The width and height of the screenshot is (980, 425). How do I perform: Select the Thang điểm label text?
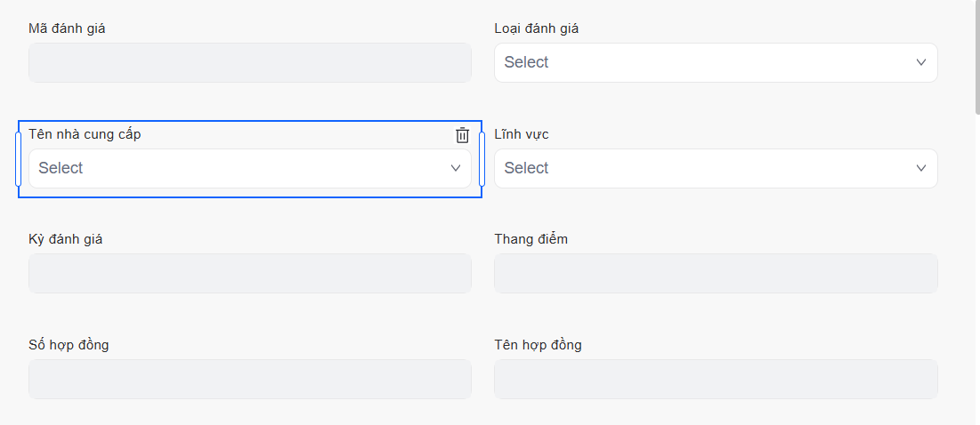click(x=530, y=239)
